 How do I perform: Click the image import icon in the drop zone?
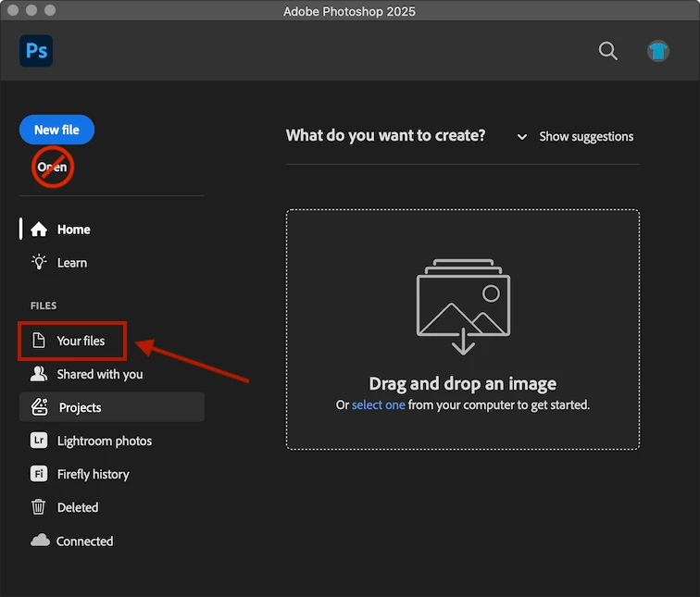463,307
